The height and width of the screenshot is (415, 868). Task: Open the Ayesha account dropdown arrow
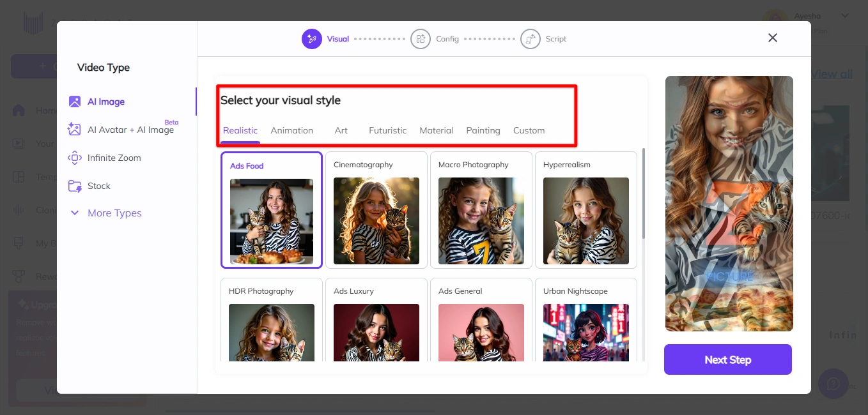coord(844,15)
